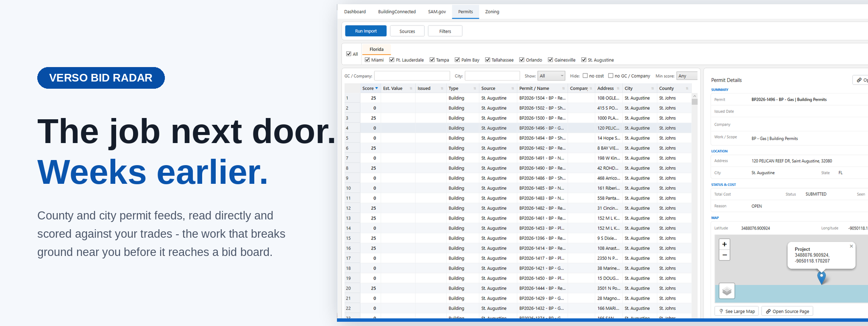
Task: Select row BP2026-1461 - BP - Re...
Action: tap(518, 218)
